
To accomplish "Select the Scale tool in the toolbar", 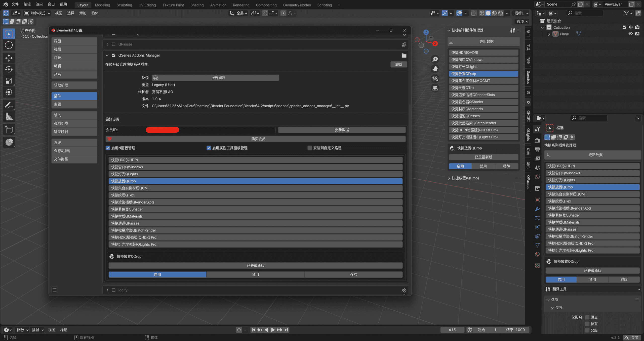I will [x=9, y=81].
